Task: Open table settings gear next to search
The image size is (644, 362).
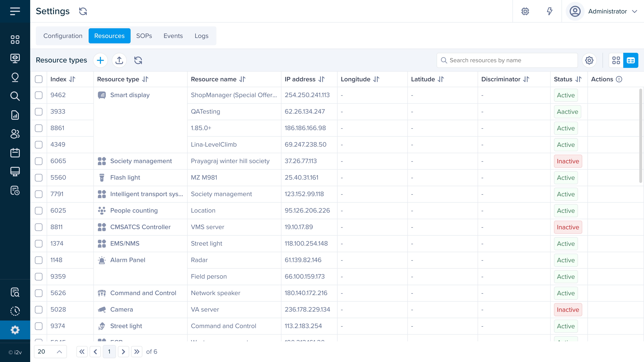Action: tap(589, 60)
